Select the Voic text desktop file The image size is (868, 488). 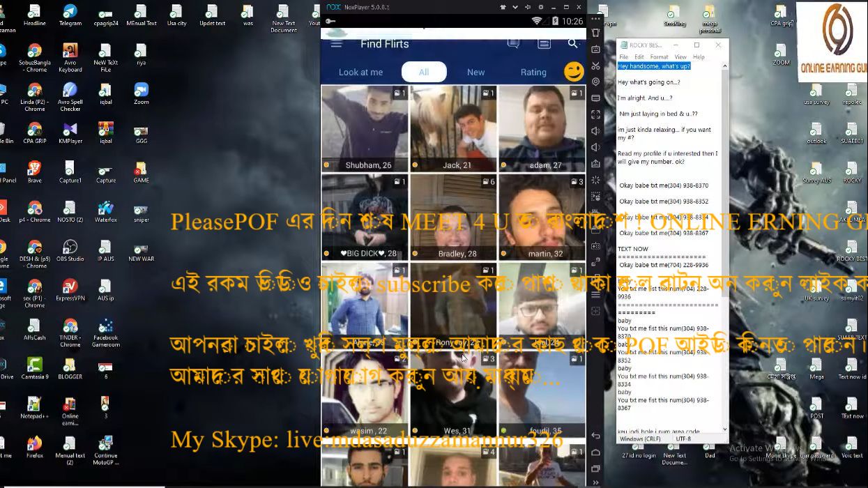point(852,447)
